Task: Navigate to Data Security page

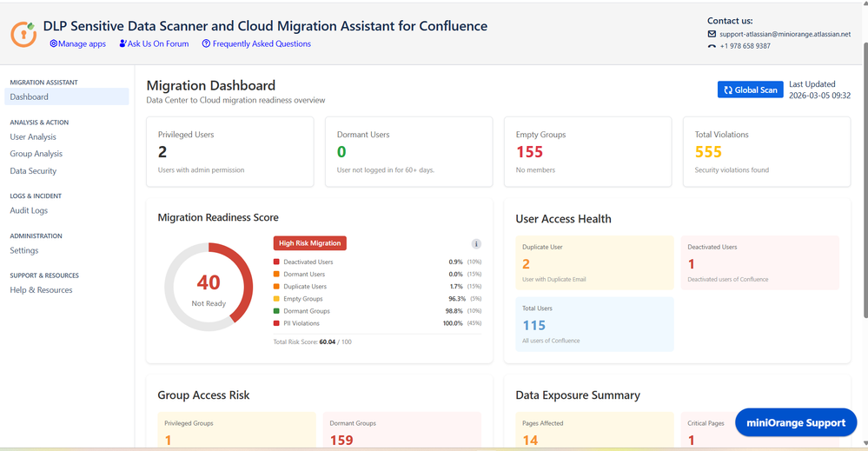Action: [33, 171]
